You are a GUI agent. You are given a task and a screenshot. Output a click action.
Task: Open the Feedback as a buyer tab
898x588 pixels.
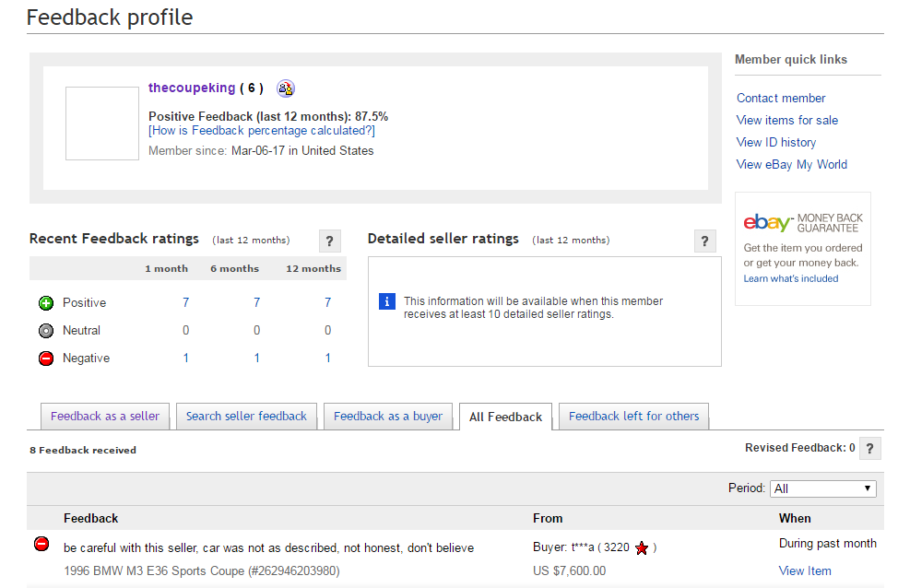point(388,417)
